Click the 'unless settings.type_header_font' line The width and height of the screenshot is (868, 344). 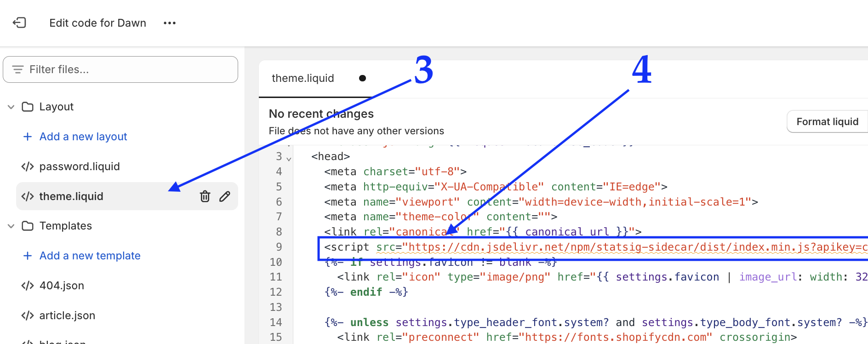(x=596, y=322)
